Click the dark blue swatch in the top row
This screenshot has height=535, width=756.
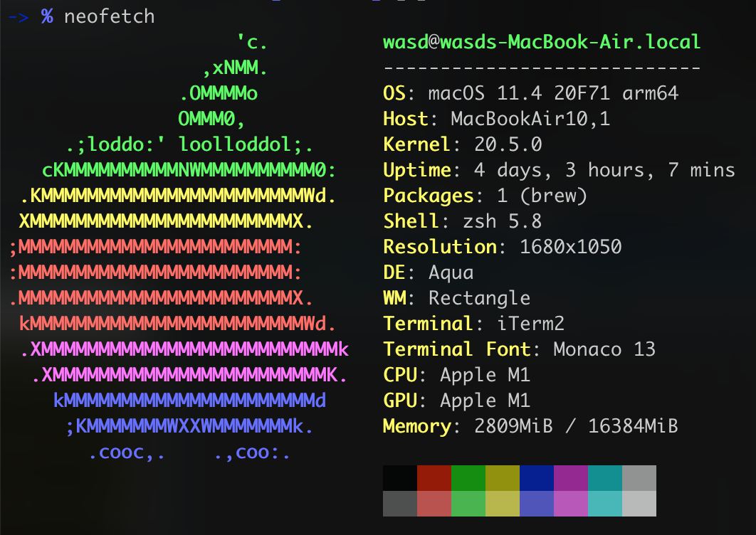tap(537, 478)
